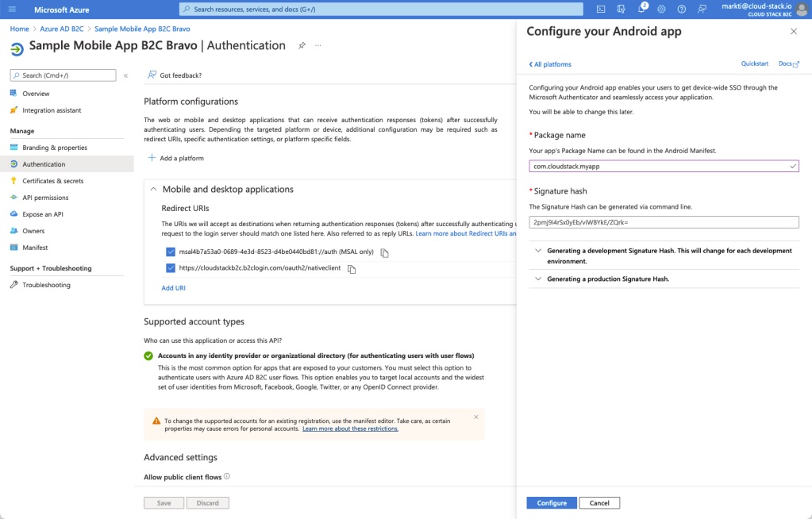This screenshot has height=519, width=812.
Task: Open the Docs link
Action: (789, 63)
